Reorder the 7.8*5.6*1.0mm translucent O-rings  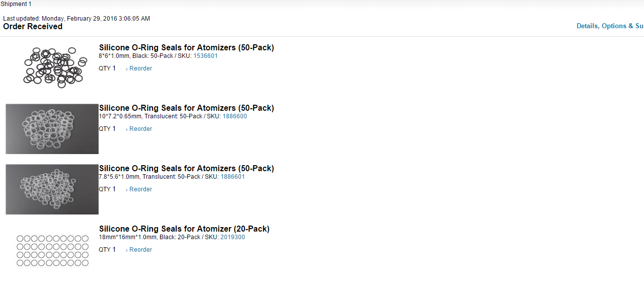pyautogui.click(x=139, y=189)
